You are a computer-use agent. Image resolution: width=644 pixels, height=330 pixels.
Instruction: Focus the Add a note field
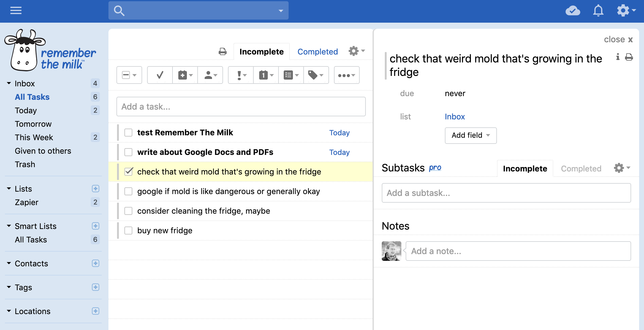(x=518, y=251)
